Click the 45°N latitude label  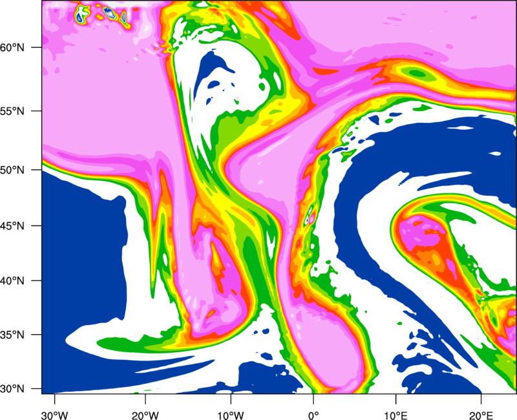point(12,226)
